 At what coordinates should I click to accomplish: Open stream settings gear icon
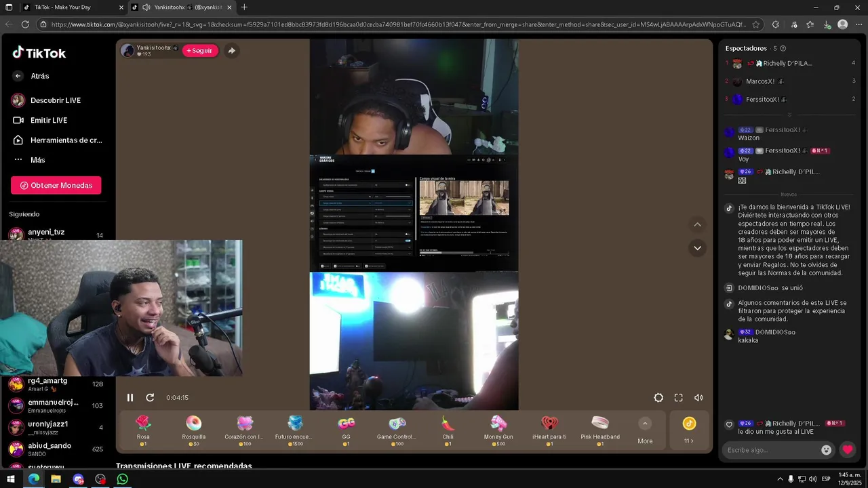tap(658, 398)
